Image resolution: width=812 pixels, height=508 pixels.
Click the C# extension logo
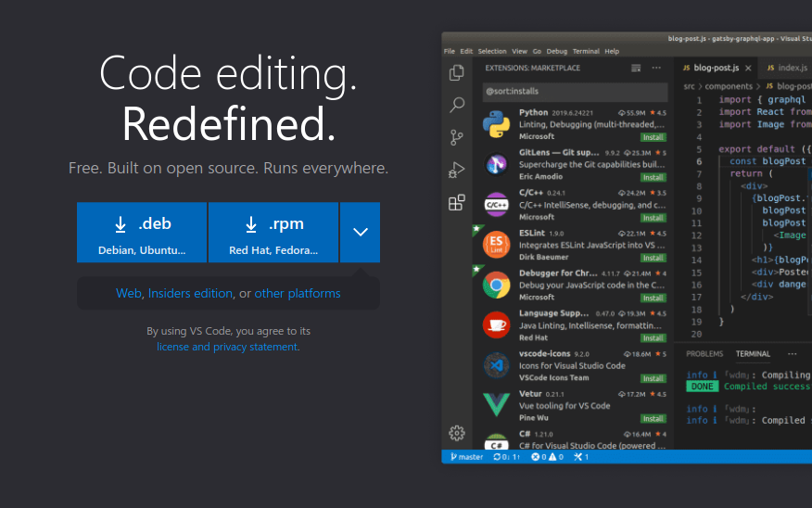click(x=496, y=441)
